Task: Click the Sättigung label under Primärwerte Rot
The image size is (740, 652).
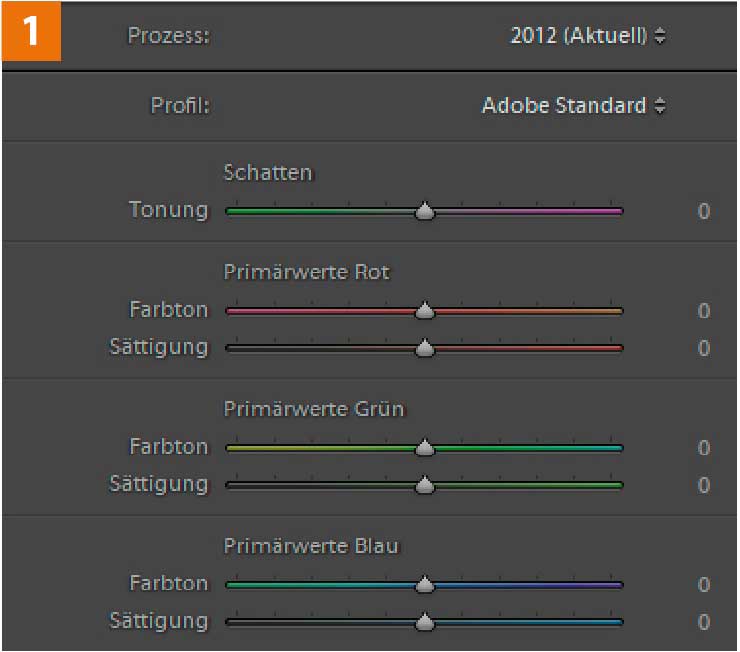Action: click(x=159, y=347)
